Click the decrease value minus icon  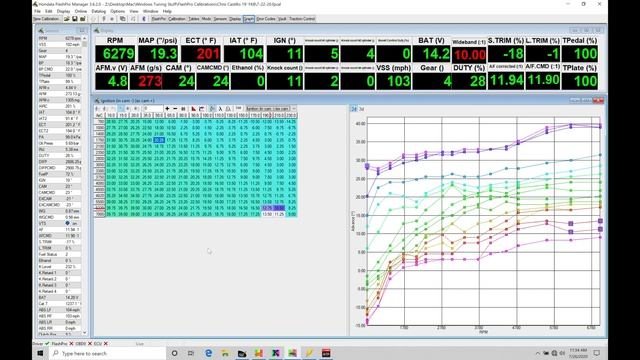[x=175, y=109]
